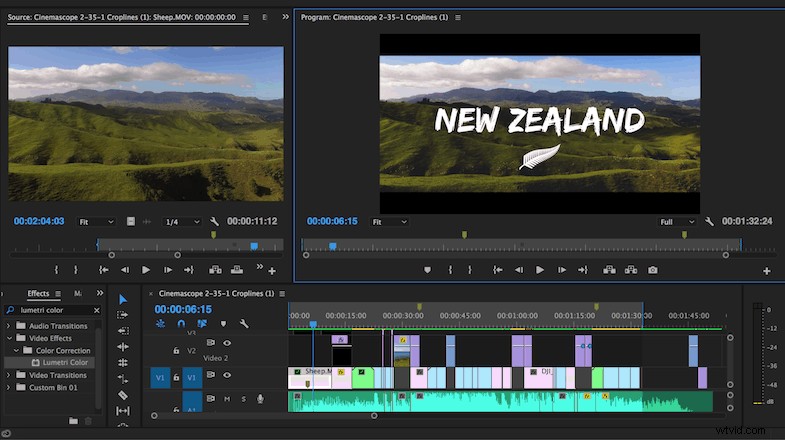Open Program monitor panel menu
Image resolution: width=785 pixels, height=440 pixels.
458,18
